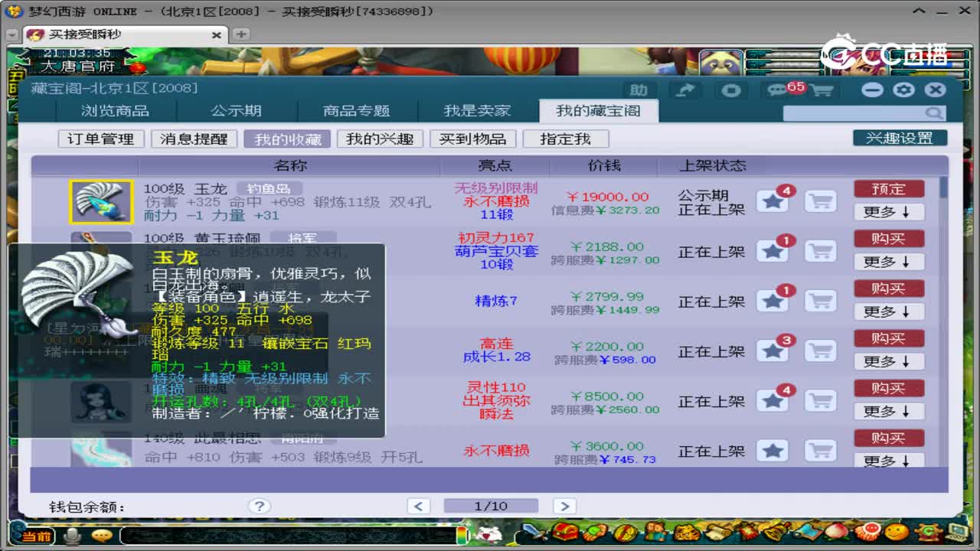Click the sword attack icon in game toolbar
980x551 pixels.
pos(533,532)
